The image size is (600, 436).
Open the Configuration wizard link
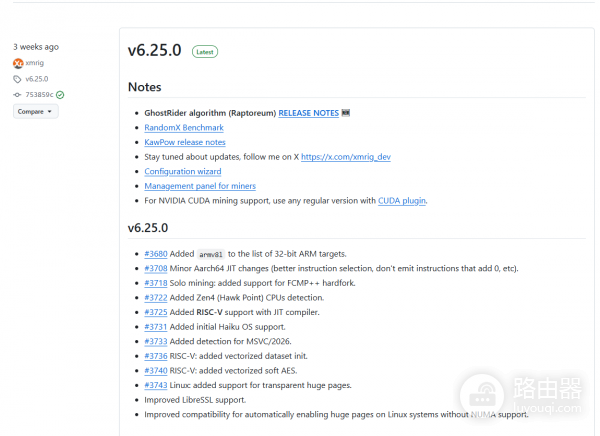(x=183, y=171)
